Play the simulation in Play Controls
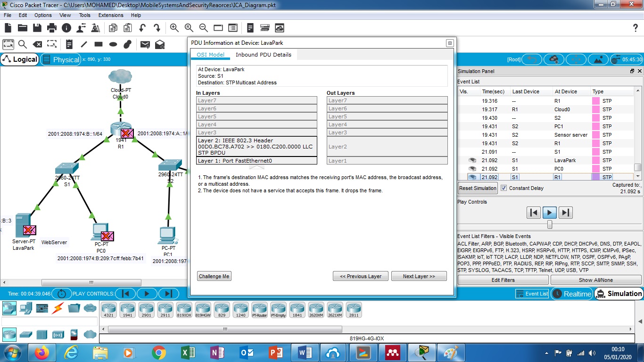 (x=549, y=213)
